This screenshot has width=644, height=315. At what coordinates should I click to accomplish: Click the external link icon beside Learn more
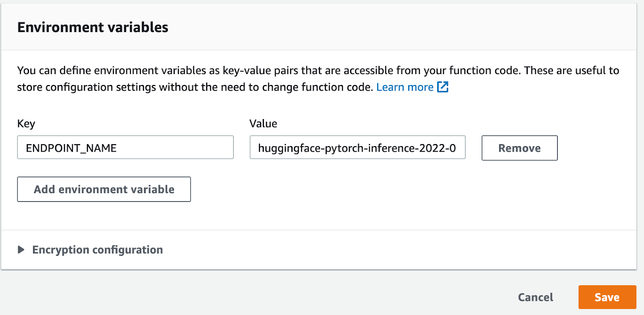(443, 87)
